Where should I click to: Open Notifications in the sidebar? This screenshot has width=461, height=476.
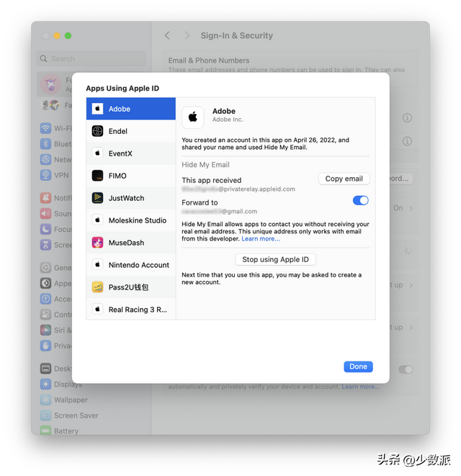point(56,198)
